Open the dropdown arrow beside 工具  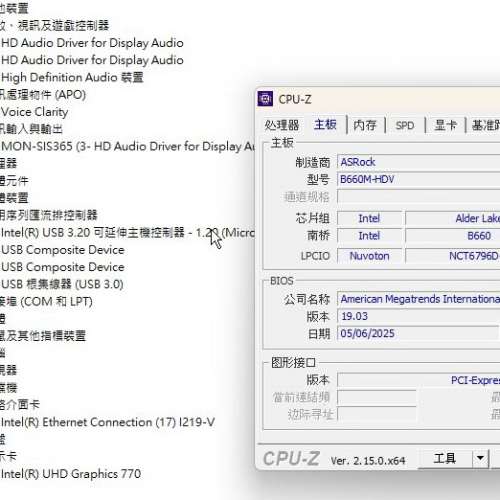tap(480, 458)
